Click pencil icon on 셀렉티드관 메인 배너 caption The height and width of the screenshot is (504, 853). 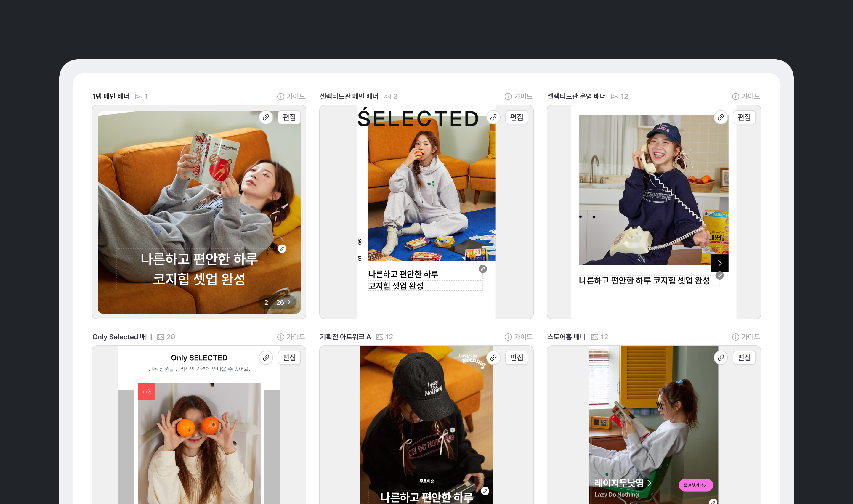point(483,269)
